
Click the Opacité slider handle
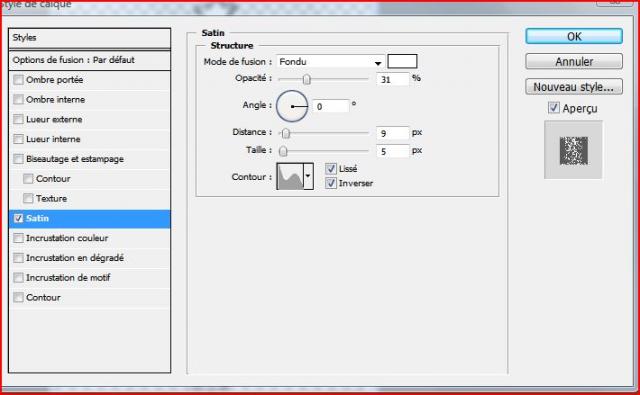pyautogui.click(x=307, y=79)
